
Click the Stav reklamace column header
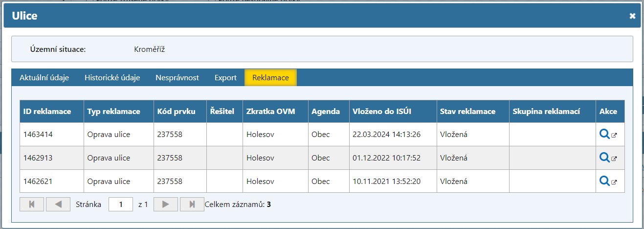[x=467, y=112]
